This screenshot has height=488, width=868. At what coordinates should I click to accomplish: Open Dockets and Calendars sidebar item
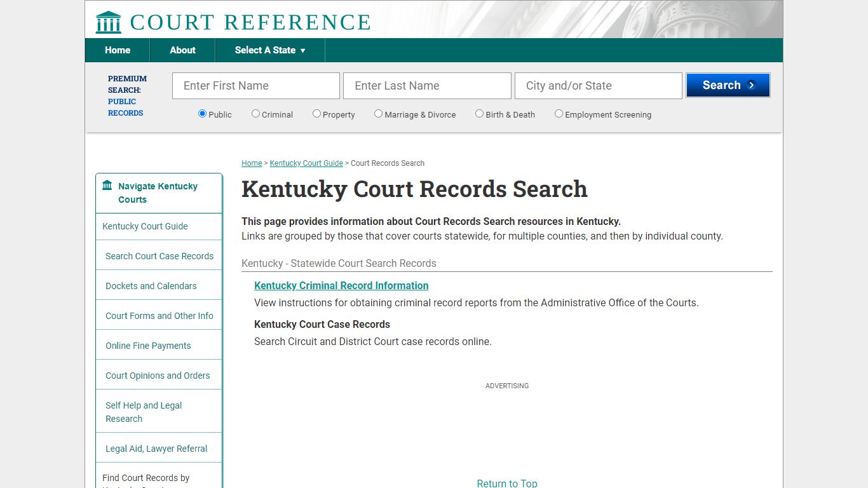[159, 286]
